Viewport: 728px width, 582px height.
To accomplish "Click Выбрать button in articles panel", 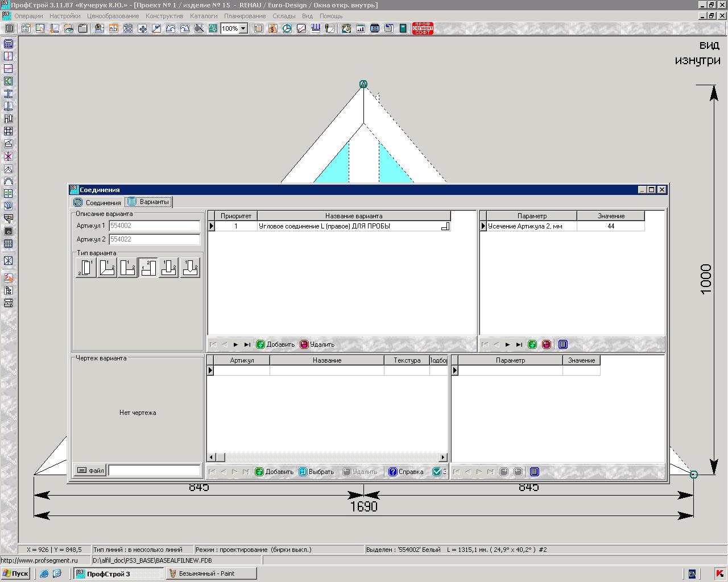I will [316, 472].
